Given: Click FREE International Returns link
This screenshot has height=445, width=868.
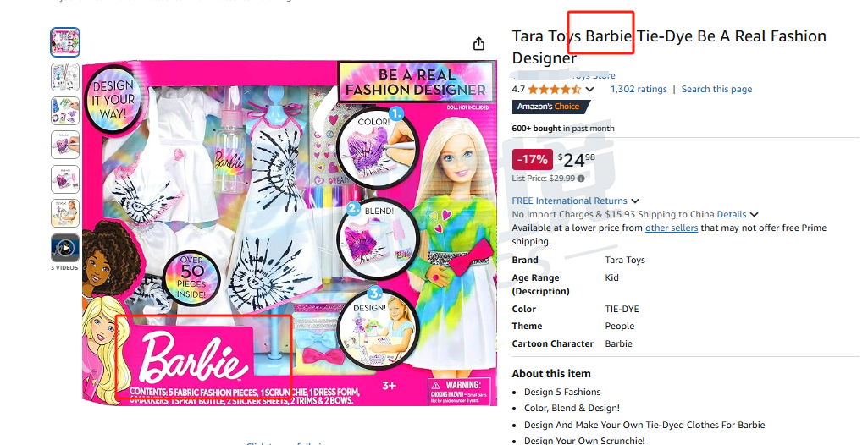Looking at the screenshot, I should [x=570, y=201].
